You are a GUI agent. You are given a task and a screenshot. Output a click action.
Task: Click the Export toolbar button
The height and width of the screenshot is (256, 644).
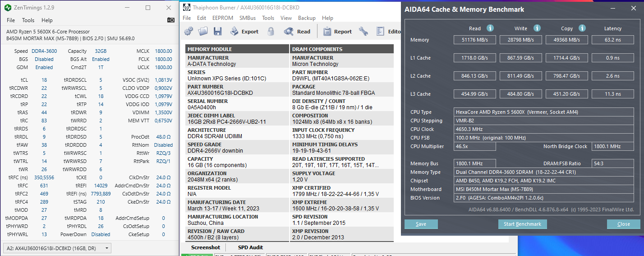244,31
